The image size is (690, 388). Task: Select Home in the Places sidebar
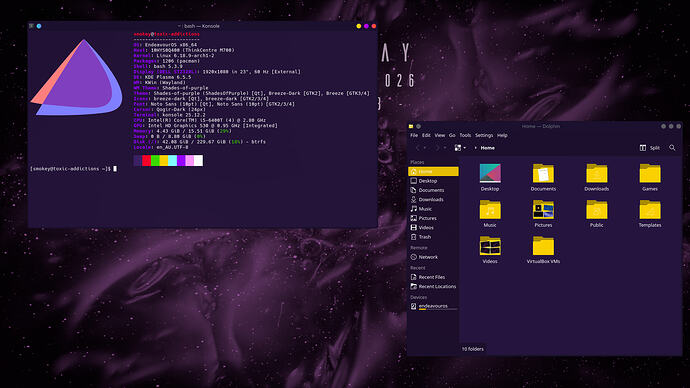(433, 171)
